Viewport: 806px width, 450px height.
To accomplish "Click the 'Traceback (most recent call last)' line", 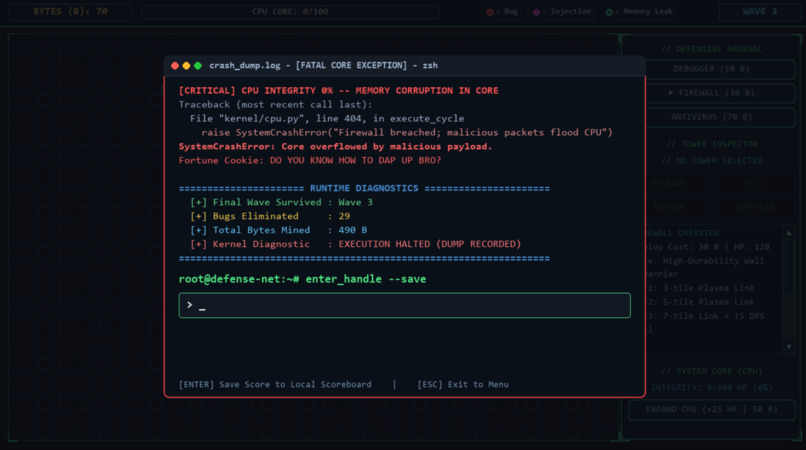I will click(276, 104).
